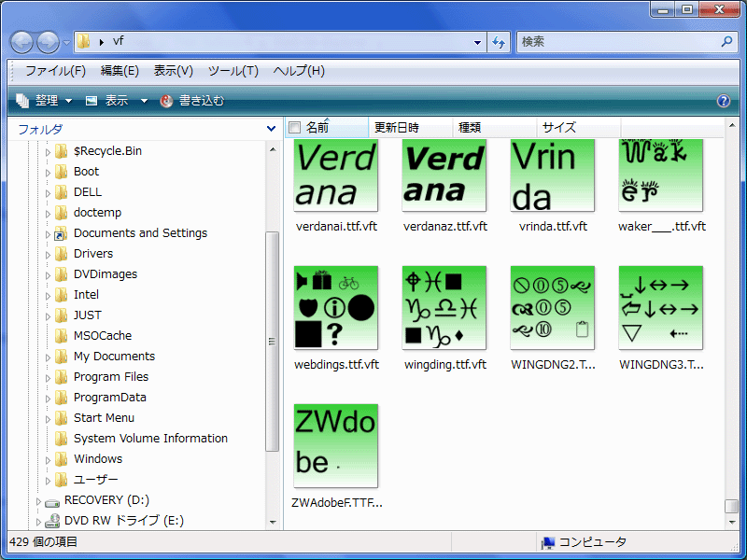Expand the Drivers folder node
Image resolution: width=747 pixels, height=560 pixels.
(48, 255)
